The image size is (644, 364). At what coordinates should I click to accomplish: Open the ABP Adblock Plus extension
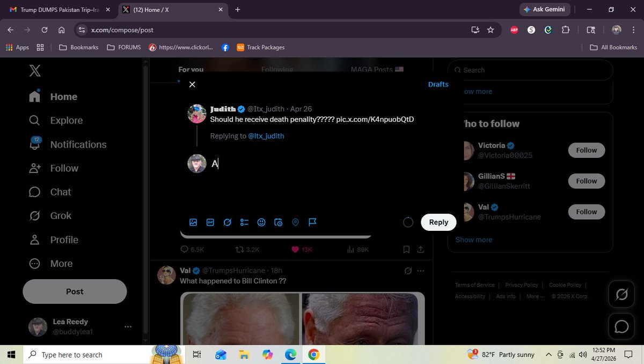514,30
